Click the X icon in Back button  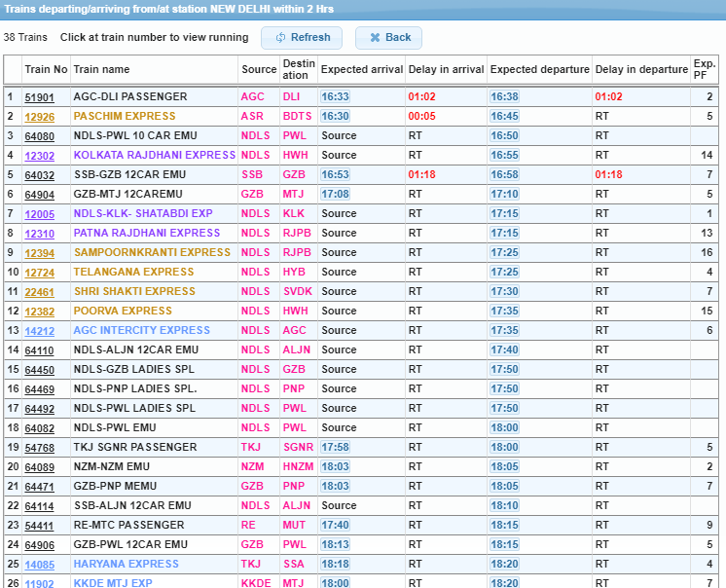375,38
